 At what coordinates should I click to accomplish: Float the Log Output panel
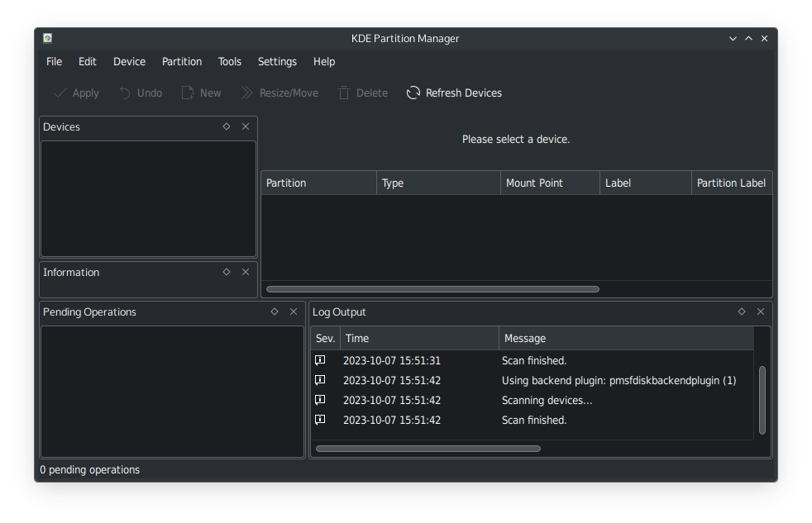pyautogui.click(x=742, y=311)
